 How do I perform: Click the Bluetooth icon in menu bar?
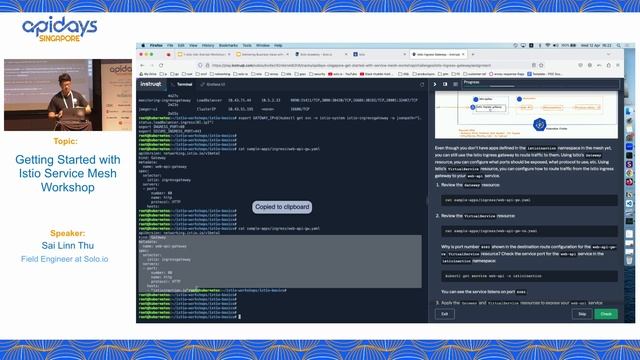(540, 45)
